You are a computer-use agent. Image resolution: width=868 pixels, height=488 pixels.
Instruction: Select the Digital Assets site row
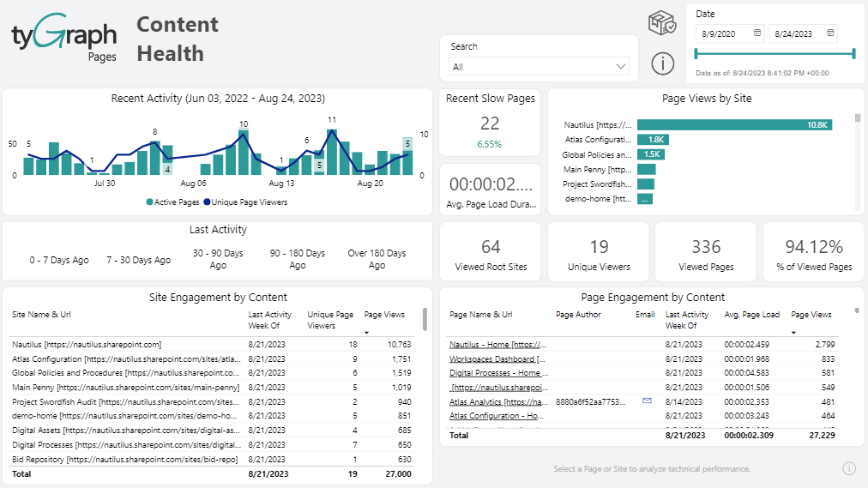point(212,430)
